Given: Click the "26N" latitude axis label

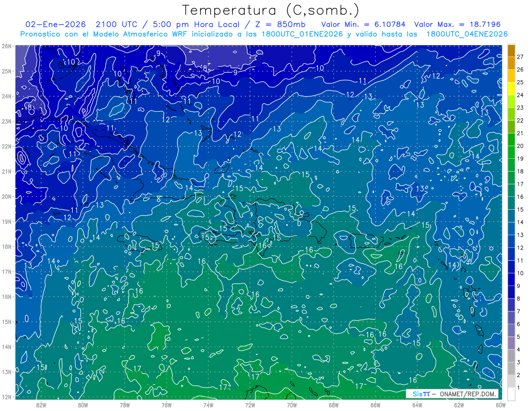Looking at the screenshot, I should pyautogui.click(x=6, y=46).
